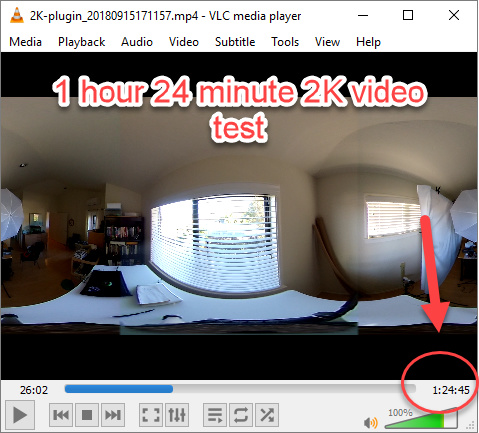Viewport: 479px width, 433px height.
Task: Toggle loop repeat mode
Action: (241, 415)
